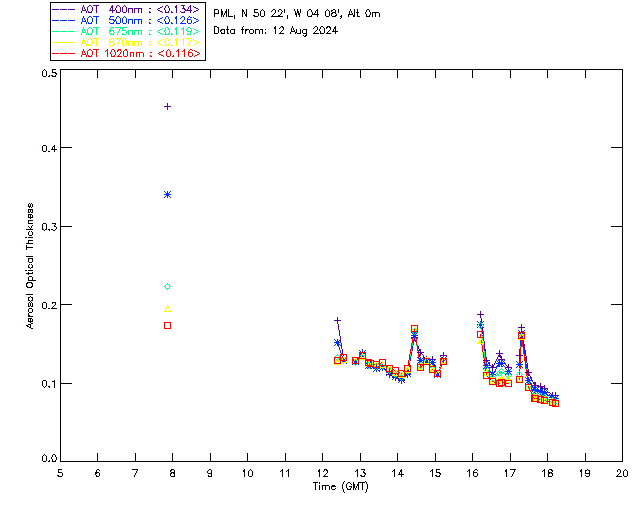This screenshot has height=512, width=640.
Task: Click the 0.0 y-axis label
Action: [x=49, y=459]
